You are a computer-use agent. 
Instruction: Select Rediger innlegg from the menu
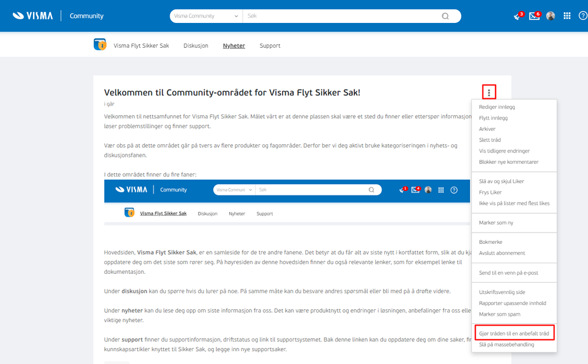tap(497, 107)
